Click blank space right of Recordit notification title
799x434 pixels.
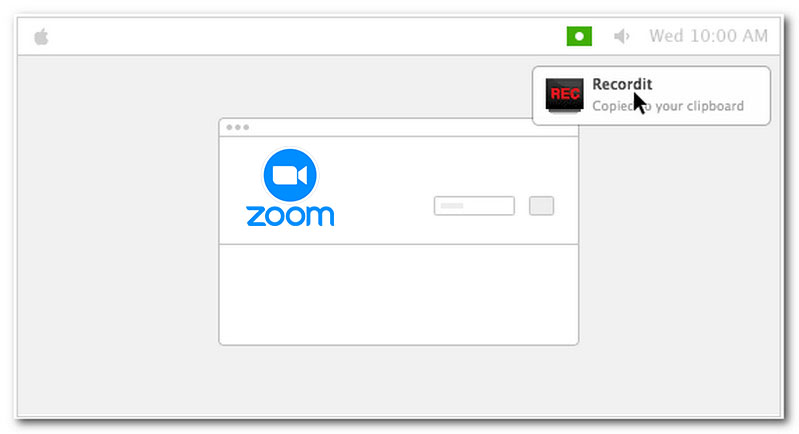[708, 84]
